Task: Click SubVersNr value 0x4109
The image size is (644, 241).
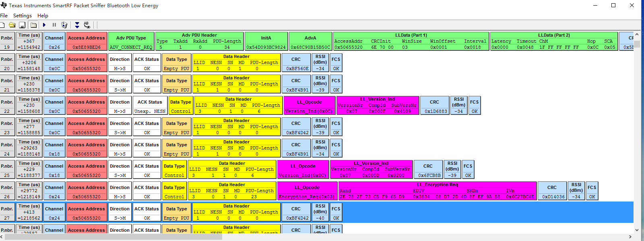Action: coord(402,111)
